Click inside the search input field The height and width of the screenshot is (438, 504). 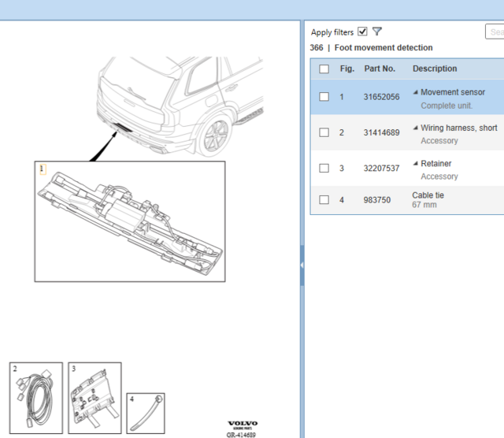point(495,32)
